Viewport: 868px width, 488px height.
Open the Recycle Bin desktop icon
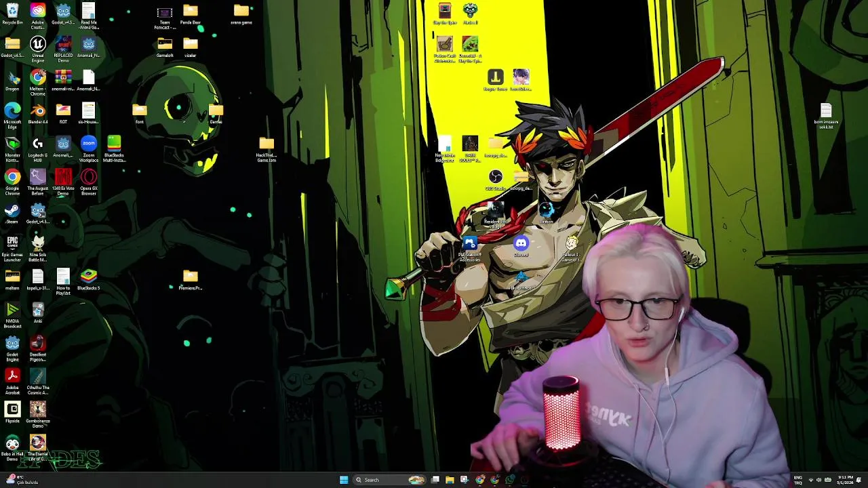(12, 14)
